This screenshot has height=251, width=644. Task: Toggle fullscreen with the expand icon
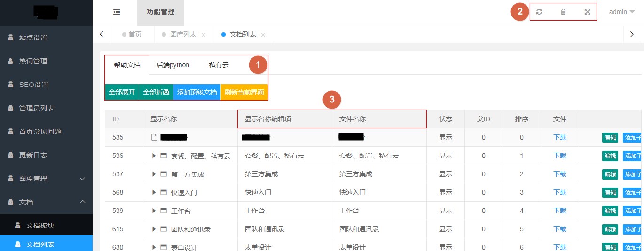click(x=587, y=12)
